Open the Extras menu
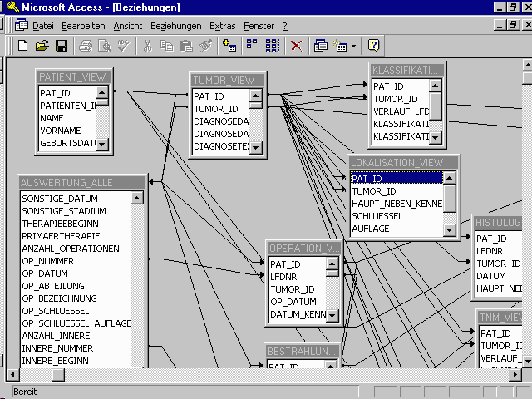Viewport: 532px width, 399px height. tap(223, 26)
